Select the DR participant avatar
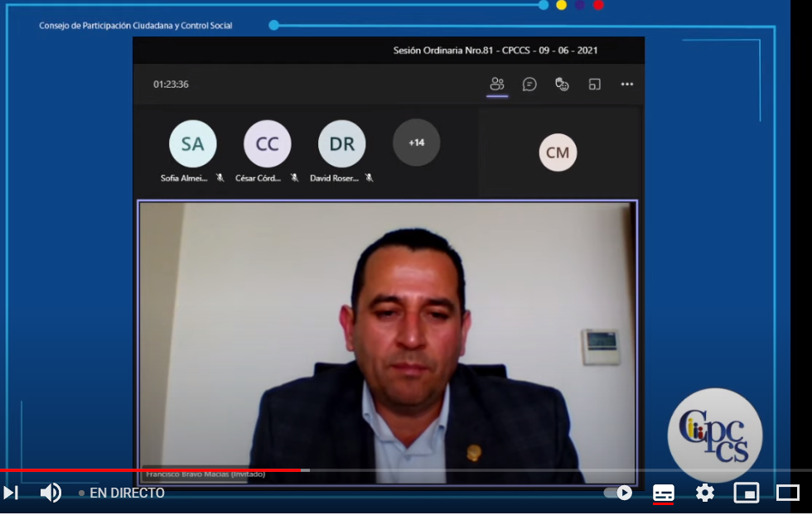 pyautogui.click(x=341, y=143)
